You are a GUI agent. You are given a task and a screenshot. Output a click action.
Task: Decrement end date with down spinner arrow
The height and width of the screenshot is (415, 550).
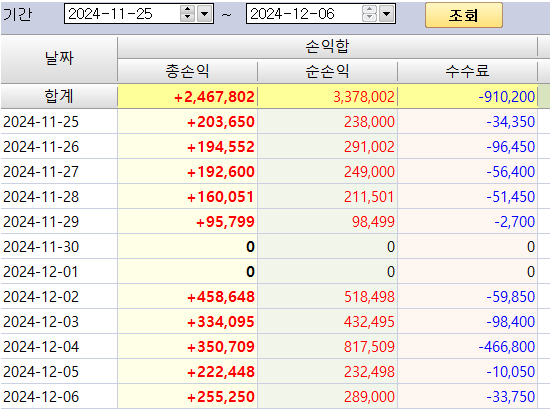[x=370, y=18]
